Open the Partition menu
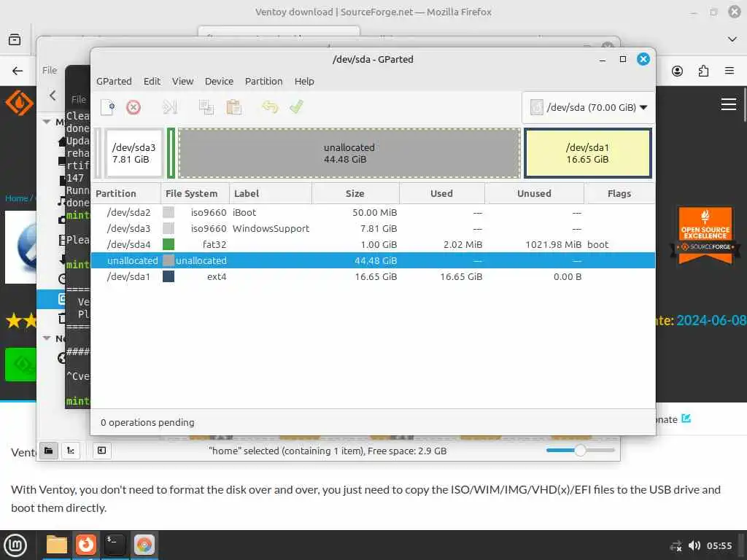Image resolution: width=747 pixels, height=560 pixels. pos(264,82)
